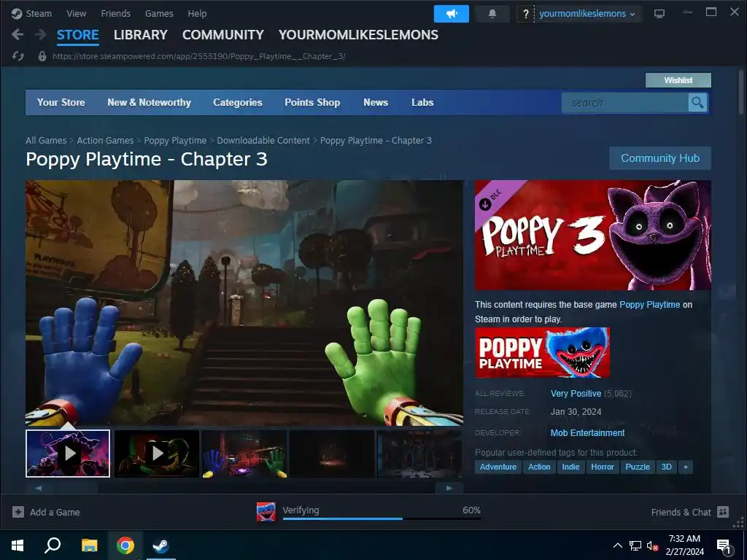Add more tags with the plus button
The image size is (747, 560).
pyautogui.click(x=686, y=467)
